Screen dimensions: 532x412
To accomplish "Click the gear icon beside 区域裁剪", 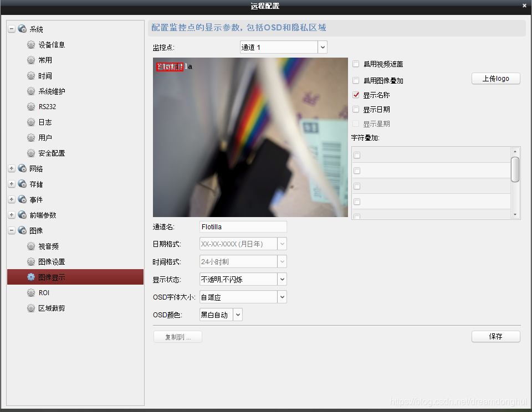I will tap(31, 308).
